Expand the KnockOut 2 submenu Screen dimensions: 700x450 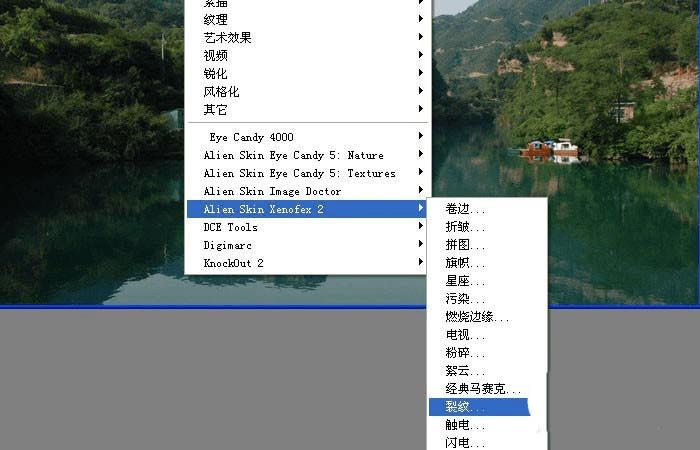pos(307,263)
